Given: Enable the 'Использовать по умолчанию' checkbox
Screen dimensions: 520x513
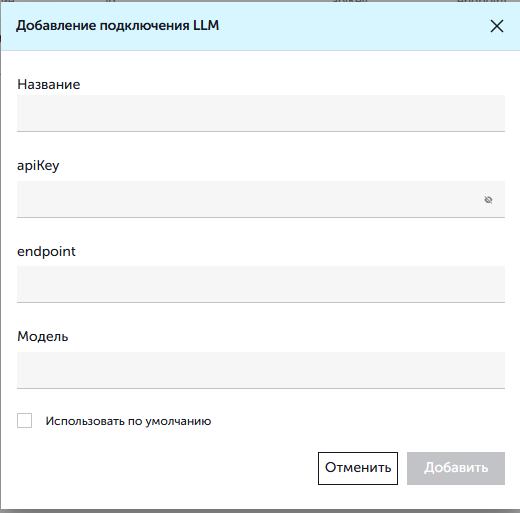Looking at the screenshot, I should click(25, 420).
